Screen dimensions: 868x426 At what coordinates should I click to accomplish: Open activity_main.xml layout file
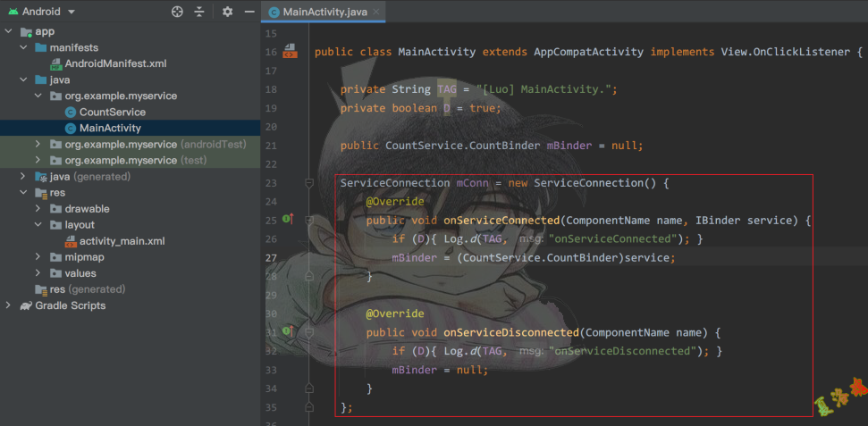click(x=122, y=240)
